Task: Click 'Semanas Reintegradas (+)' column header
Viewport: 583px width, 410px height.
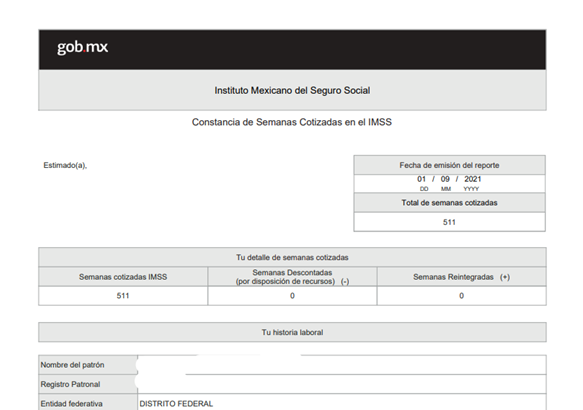Action: (x=461, y=277)
